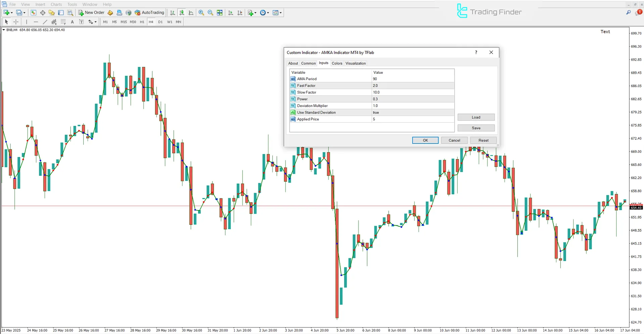Switch the chart timeframe to D1
Viewport: 644px width, 334px height.
point(160,21)
